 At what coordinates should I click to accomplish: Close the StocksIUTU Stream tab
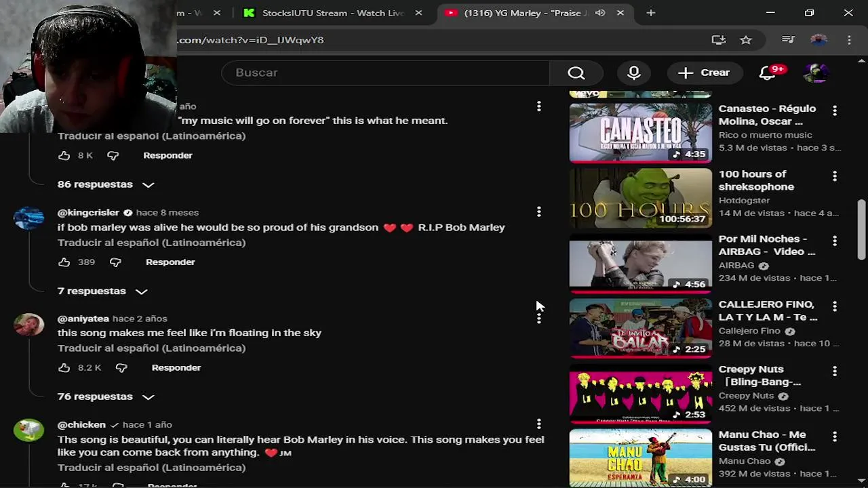click(x=418, y=13)
